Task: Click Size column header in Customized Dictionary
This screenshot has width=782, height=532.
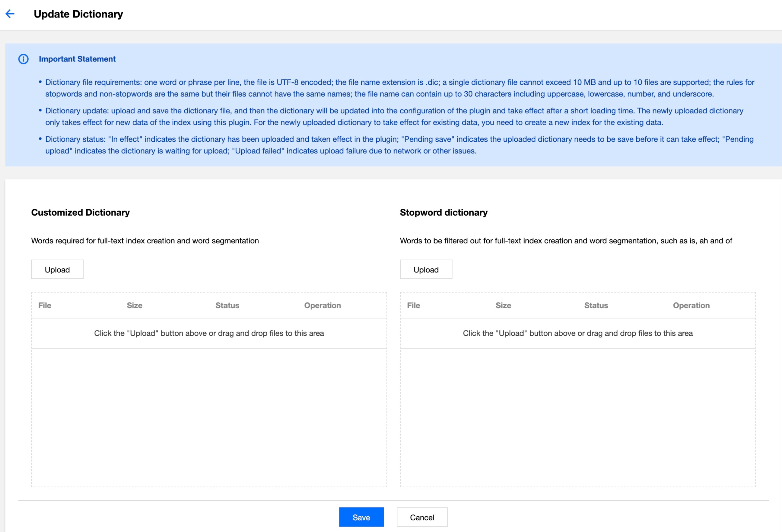Action: (x=135, y=305)
